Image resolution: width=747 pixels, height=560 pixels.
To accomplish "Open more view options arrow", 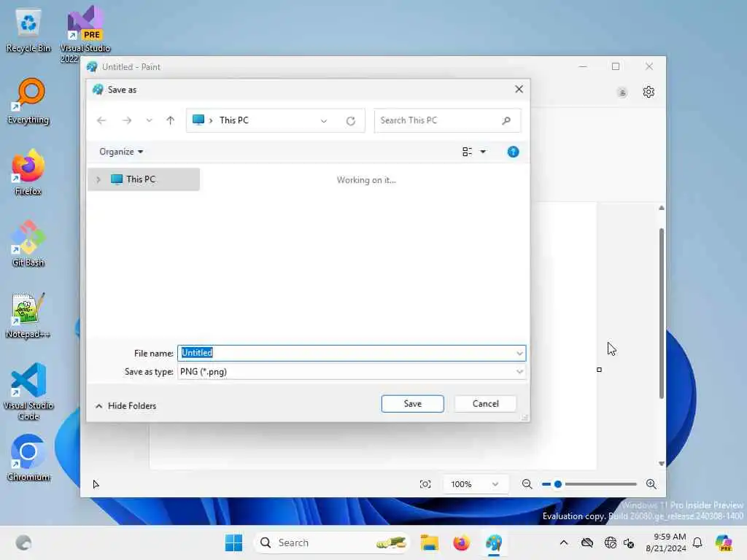I will tap(483, 152).
